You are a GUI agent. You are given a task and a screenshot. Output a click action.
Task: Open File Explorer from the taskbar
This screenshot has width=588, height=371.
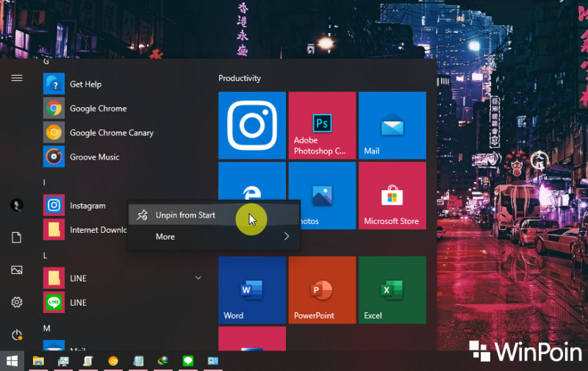pos(38,361)
